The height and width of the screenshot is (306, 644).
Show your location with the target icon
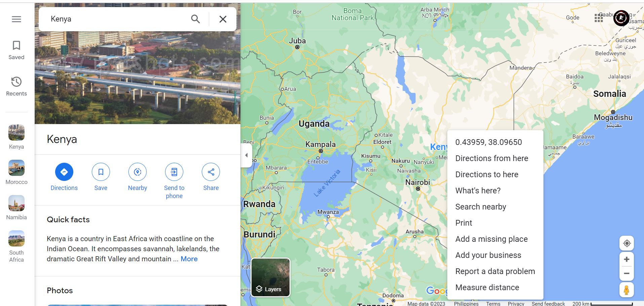[x=627, y=243]
